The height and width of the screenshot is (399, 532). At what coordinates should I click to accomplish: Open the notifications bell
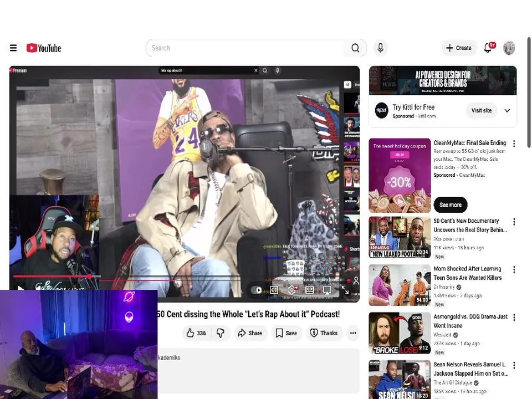(488, 48)
